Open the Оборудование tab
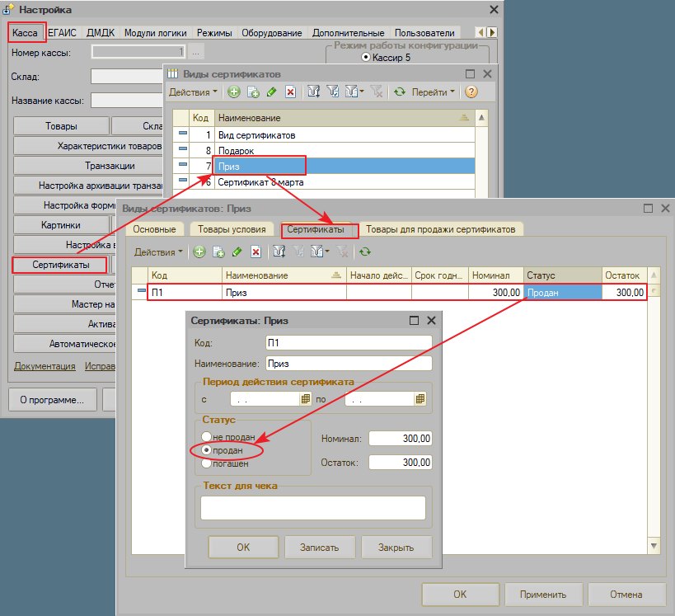 [272, 33]
